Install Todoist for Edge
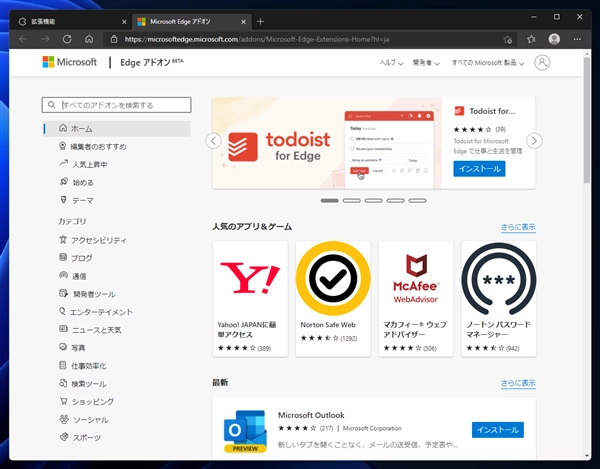600x469 pixels. pyautogui.click(x=479, y=169)
